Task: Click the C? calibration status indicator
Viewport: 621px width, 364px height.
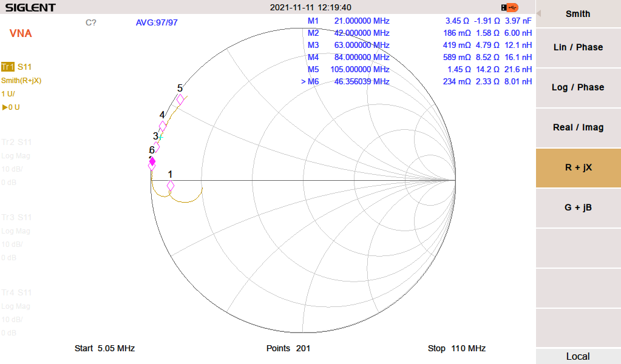Action: click(90, 22)
